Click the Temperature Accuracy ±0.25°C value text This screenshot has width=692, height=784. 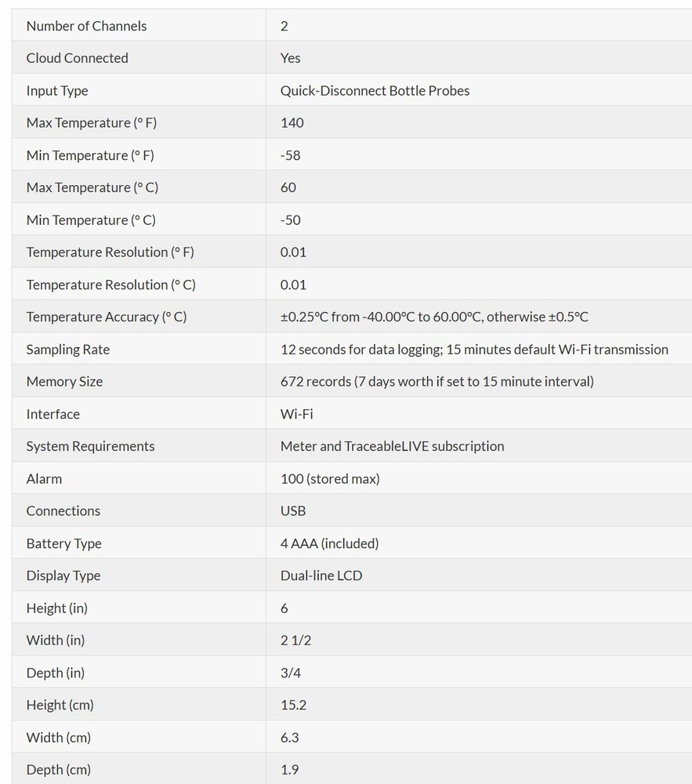click(434, 317)
